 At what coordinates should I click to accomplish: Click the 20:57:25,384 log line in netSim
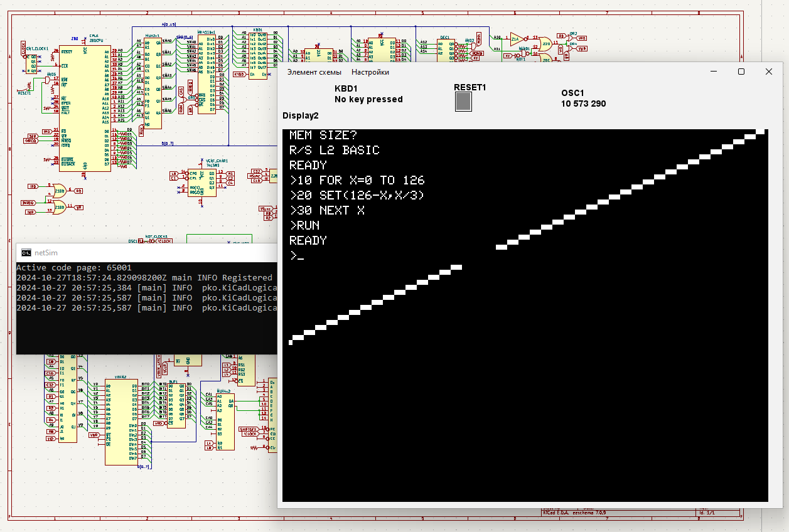coord(147,287)
